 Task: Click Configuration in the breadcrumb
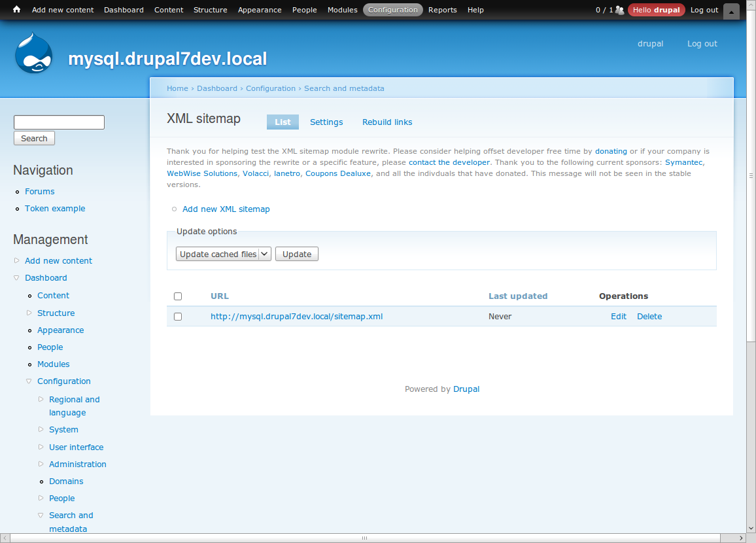271,88
